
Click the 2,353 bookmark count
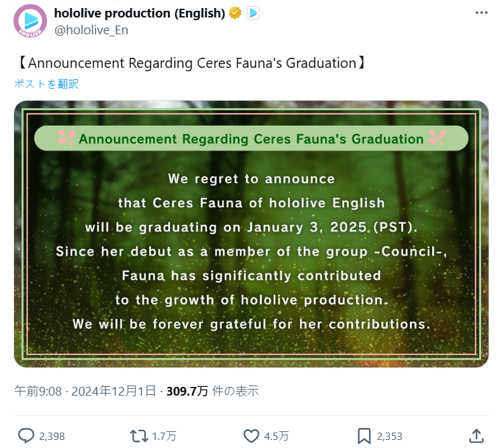[390, 437]
